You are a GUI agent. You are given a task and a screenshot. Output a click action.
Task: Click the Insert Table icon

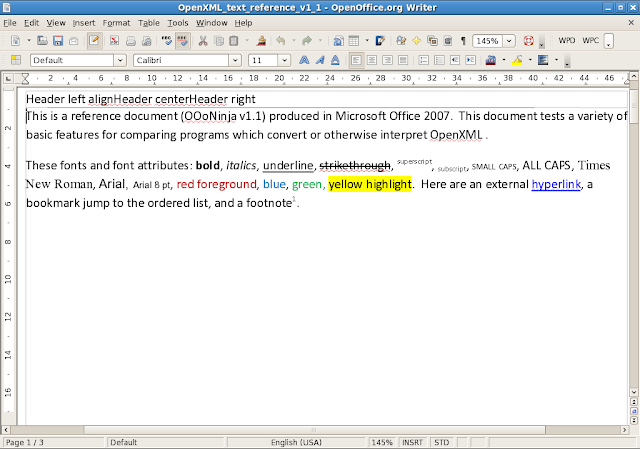(x=353, y=41)
